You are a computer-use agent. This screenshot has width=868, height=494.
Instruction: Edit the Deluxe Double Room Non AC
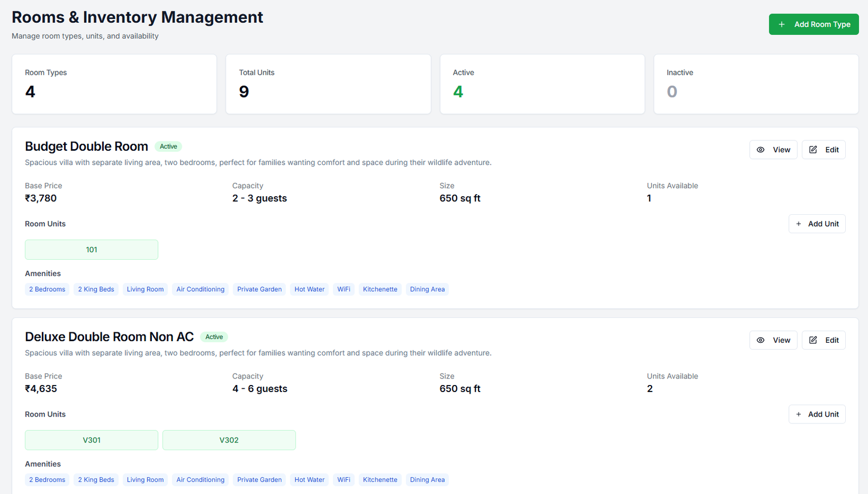pos(824,340)
